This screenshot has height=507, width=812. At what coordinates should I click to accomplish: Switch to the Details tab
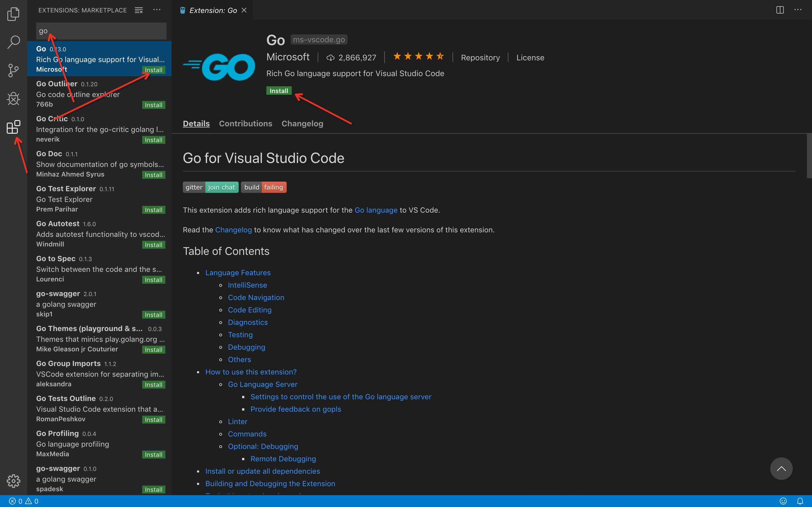click(196, 124)
